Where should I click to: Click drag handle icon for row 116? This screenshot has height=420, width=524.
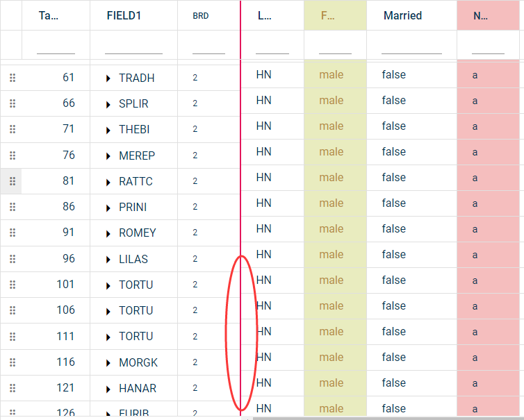click(x=12, y=362)
